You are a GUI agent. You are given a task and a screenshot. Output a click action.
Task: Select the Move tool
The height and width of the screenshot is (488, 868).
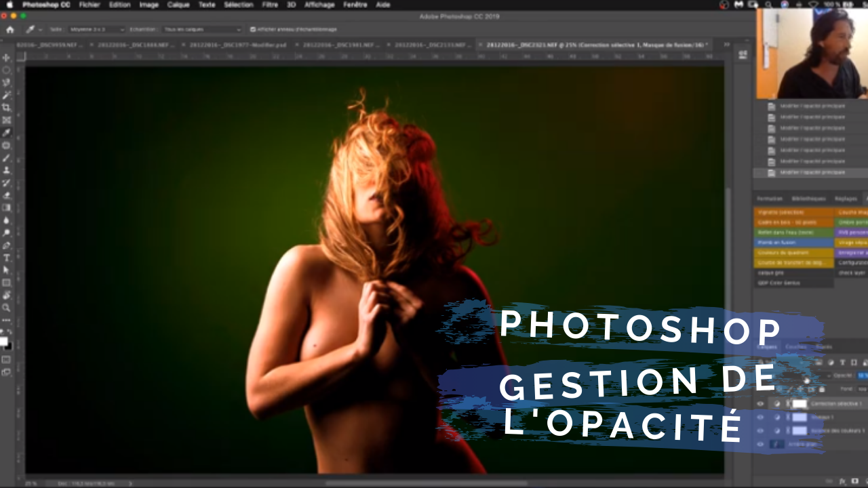coord(7,58)
